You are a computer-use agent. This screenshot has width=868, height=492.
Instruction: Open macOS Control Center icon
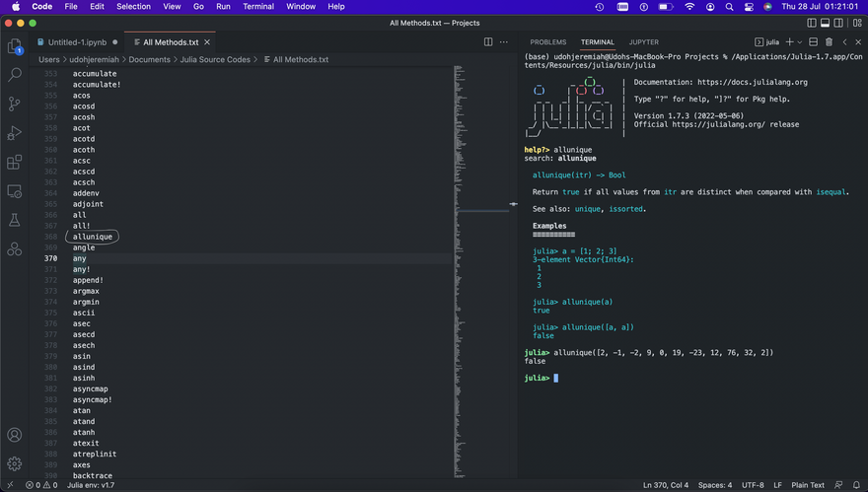click(749, 7)
